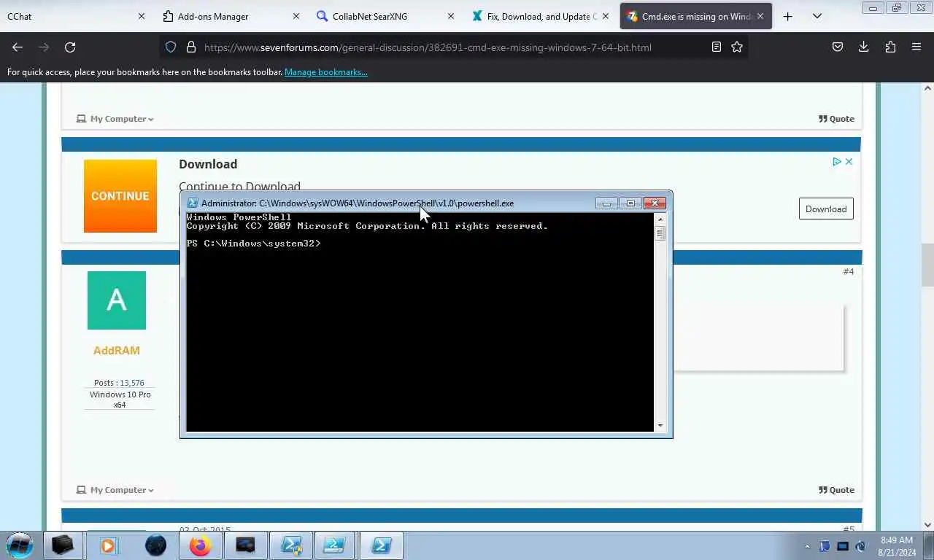Show site info via the padlock icon
Image resolution: width=934 pixels, height=560 pixels.
[x=191, y=47]
